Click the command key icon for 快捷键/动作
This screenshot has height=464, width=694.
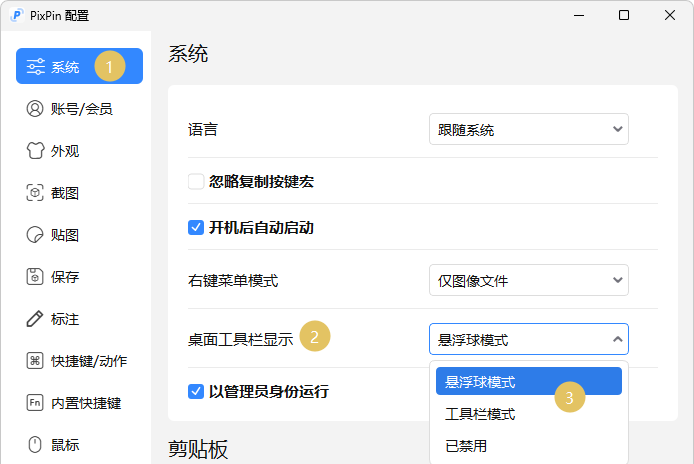click(x=35, y=361)
